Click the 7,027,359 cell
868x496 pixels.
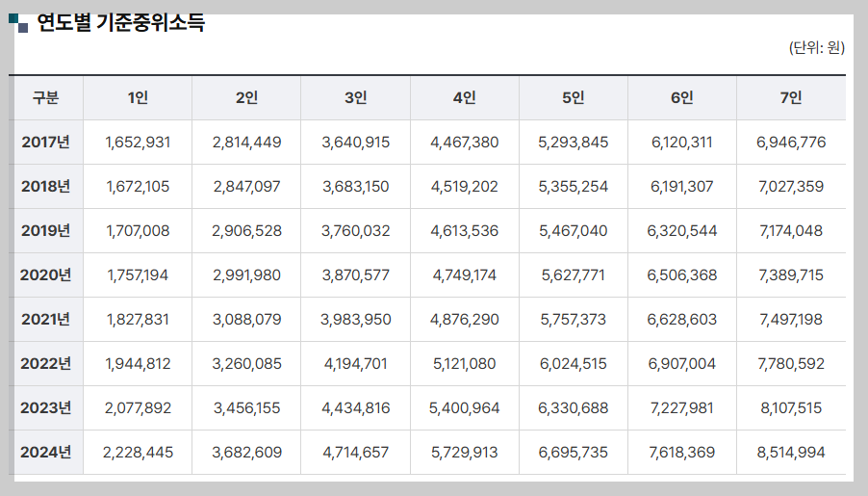pyautogui.click(x=791, y=187)
